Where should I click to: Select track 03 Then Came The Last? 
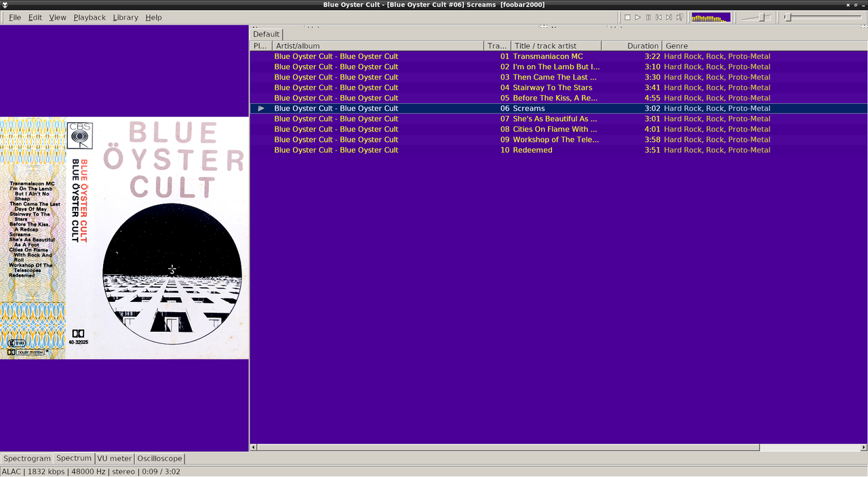pos(559,77)
